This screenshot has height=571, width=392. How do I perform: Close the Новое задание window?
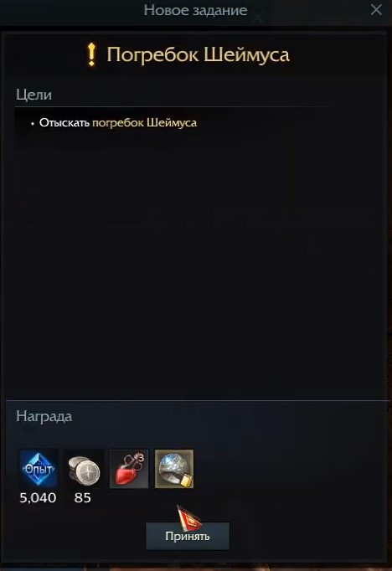[376, 10]
